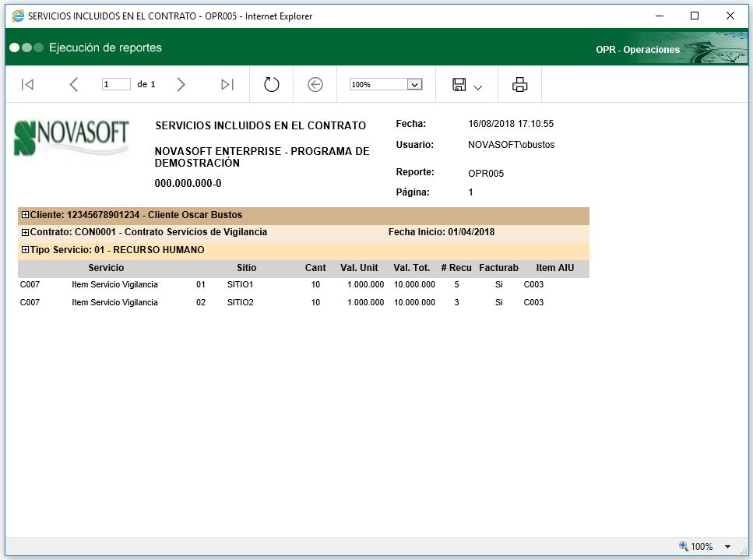Go to next report page
The image size is (753, 560).
pos(181,85)
